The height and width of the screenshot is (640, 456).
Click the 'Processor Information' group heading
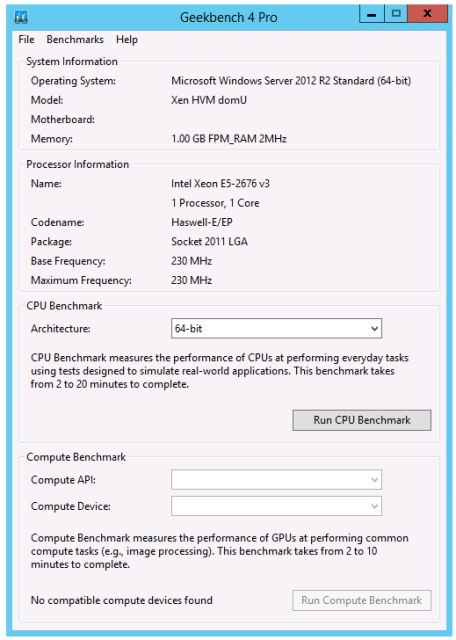click(x=78, y=164)
